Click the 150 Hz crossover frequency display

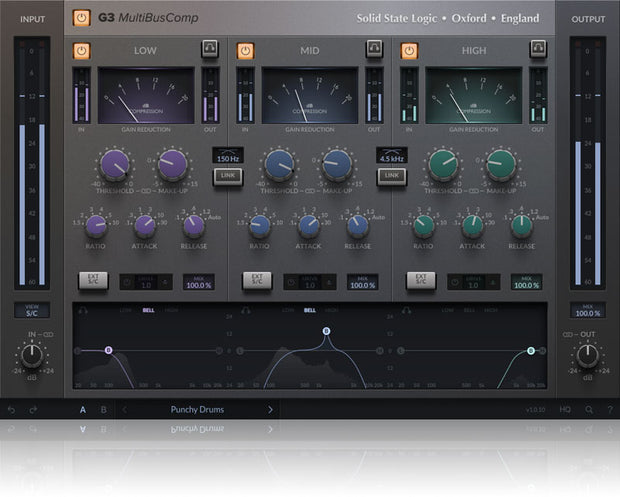(x=228, y=155)
